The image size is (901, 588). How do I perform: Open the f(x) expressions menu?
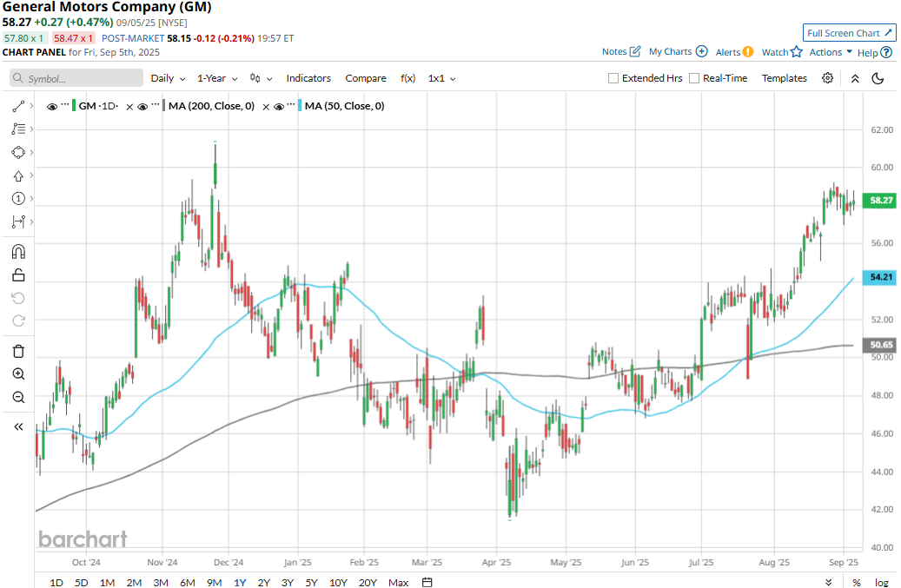(x=408, y=78)
